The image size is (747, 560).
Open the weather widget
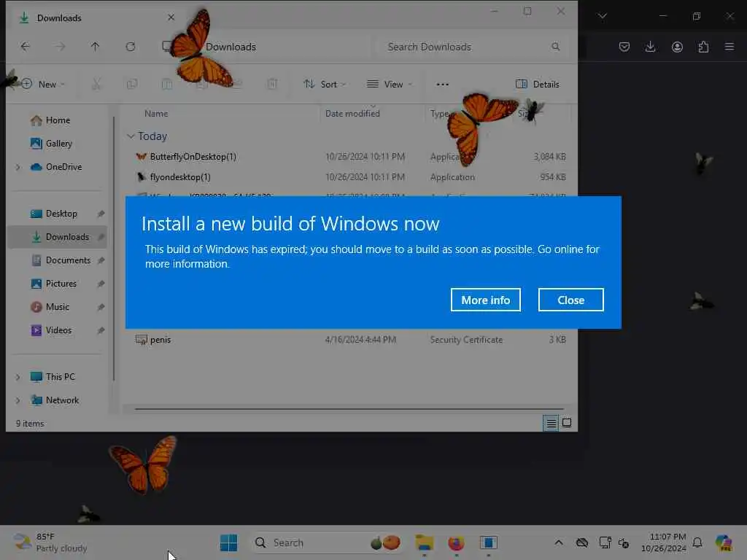(50, 542)
